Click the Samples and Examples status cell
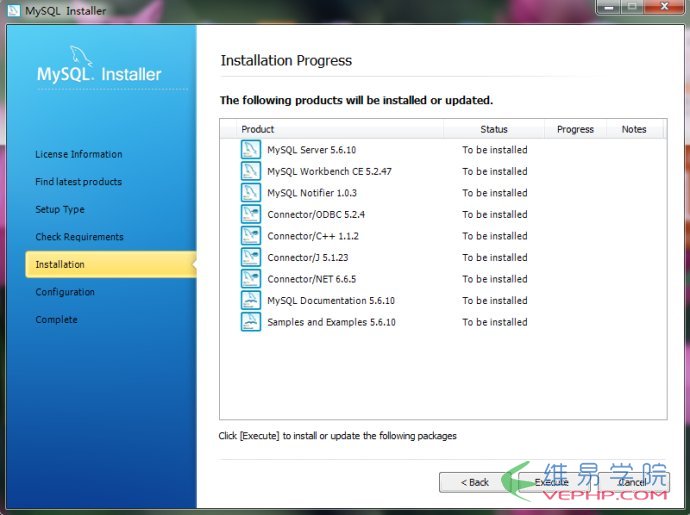The width and height of the screenshot is (690, 515). [495, 322]
